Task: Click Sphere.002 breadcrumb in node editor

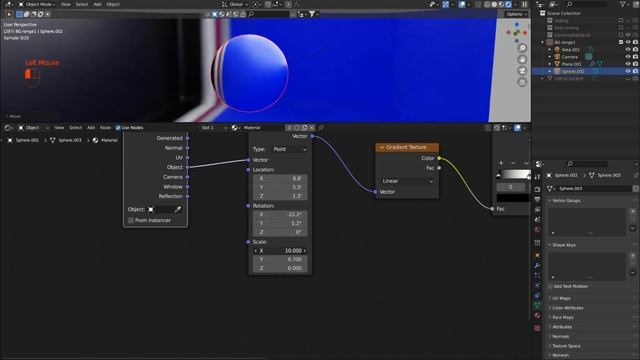Action: point(27,140)
